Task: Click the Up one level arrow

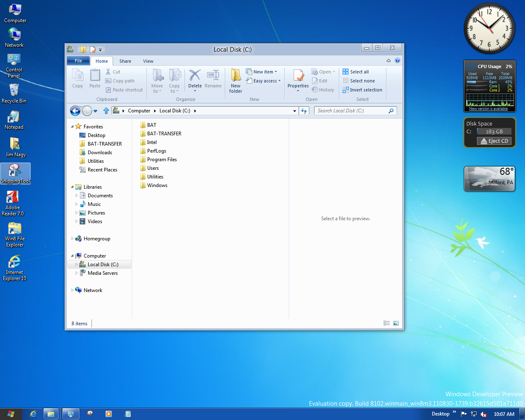Action: pos(106,111)
